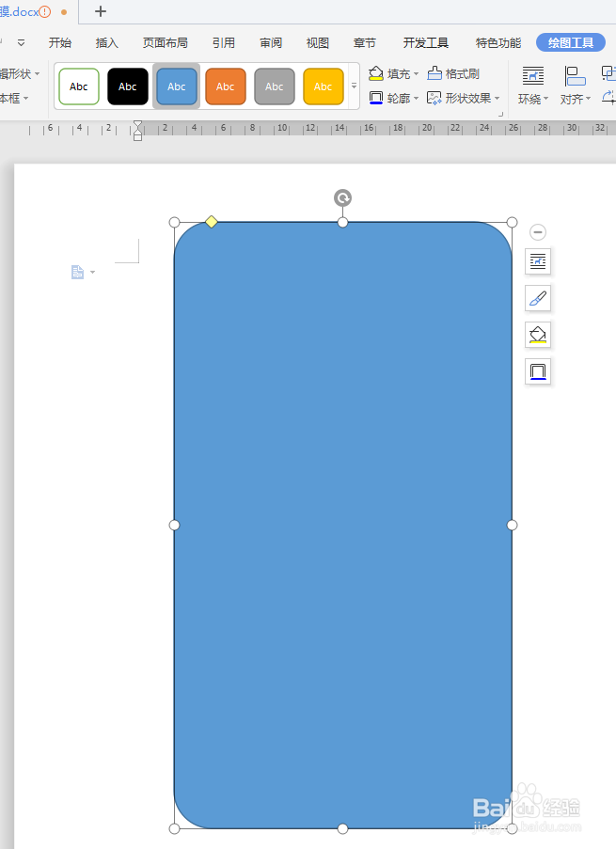Open the 开发工具 tab
The height and width of the screenshot is (849, 616).
(426, 42)
